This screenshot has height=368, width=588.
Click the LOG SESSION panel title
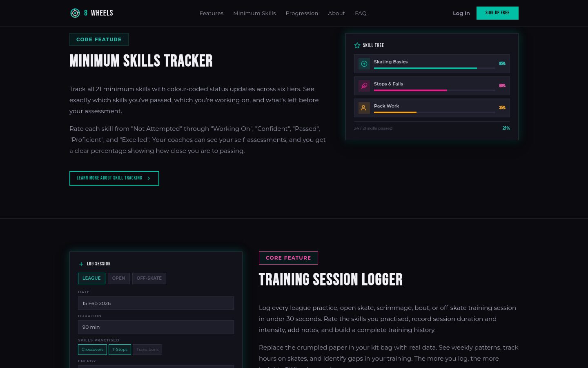[99, 264]
